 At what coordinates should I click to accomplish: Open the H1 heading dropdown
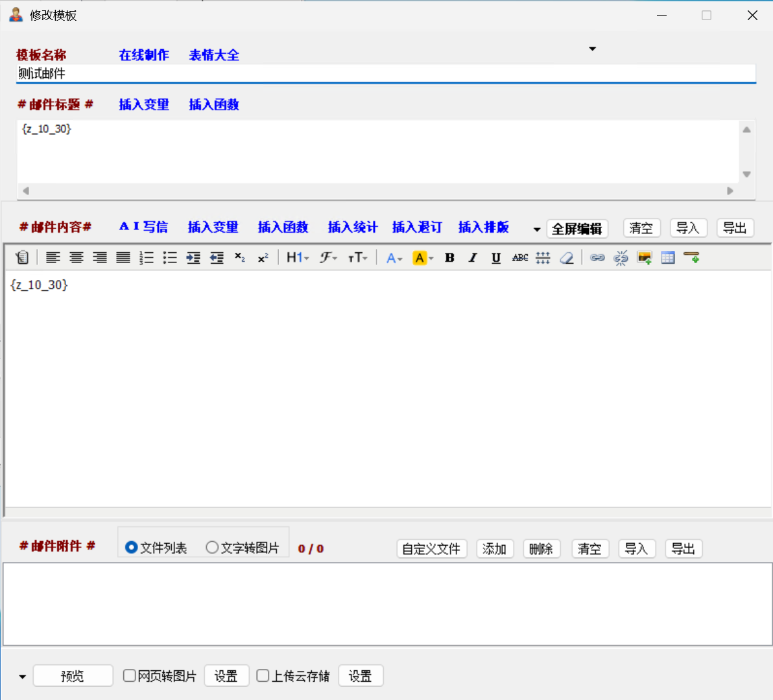[x=298, y=258]
